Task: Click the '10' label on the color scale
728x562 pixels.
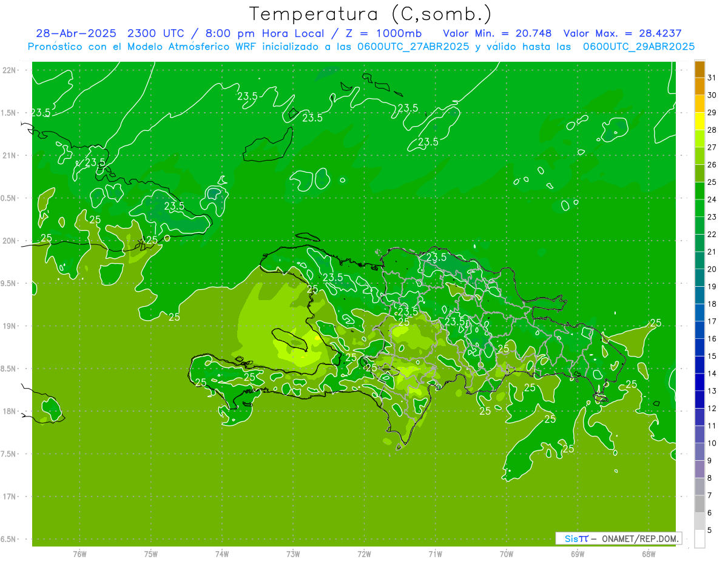Action: pos(712,443)
